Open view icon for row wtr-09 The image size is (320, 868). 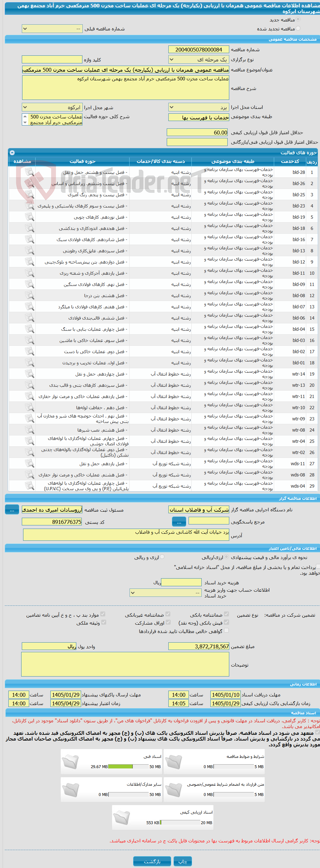[x=30, y=418]
